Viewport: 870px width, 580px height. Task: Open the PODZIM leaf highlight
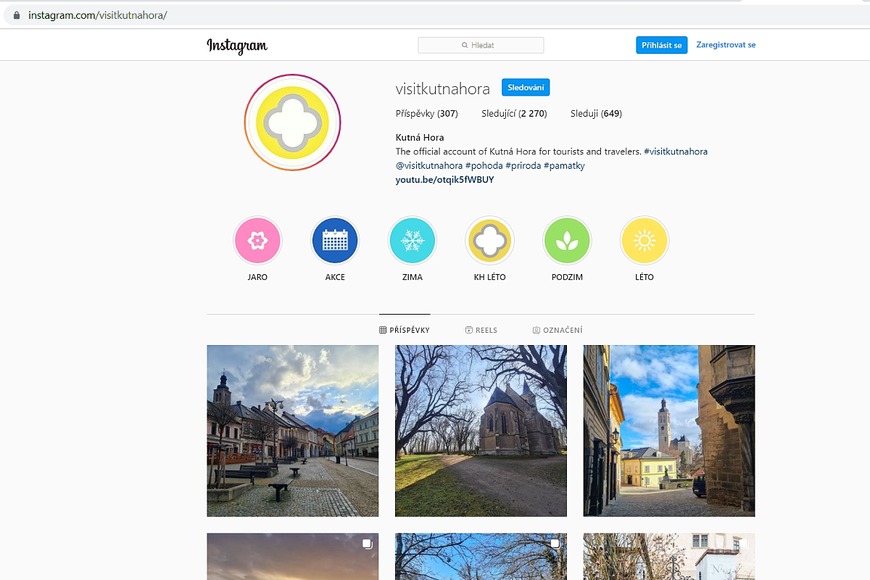(567, 241)
